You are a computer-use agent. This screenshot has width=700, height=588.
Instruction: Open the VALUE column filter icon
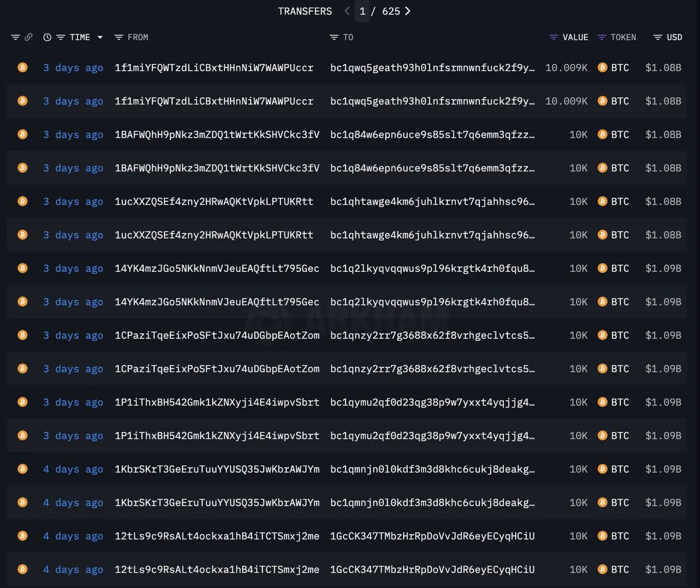(554, 37)
